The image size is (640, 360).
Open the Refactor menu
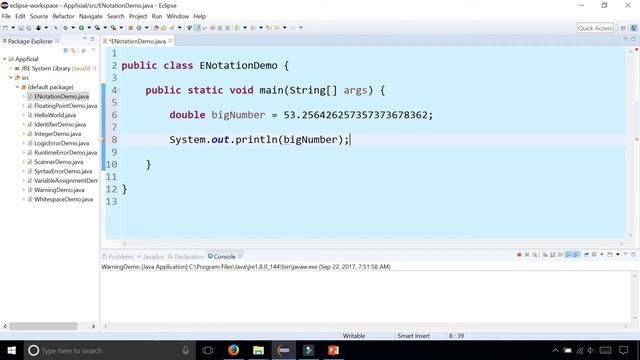coord(63,16)
